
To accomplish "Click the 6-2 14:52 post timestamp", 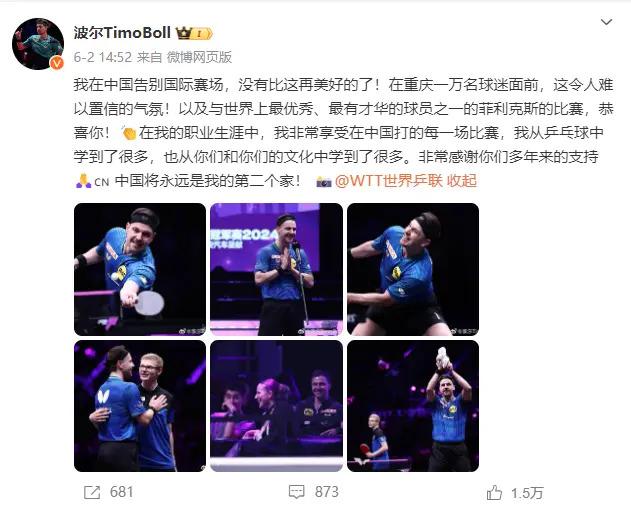I will click(x=103, y=58).
